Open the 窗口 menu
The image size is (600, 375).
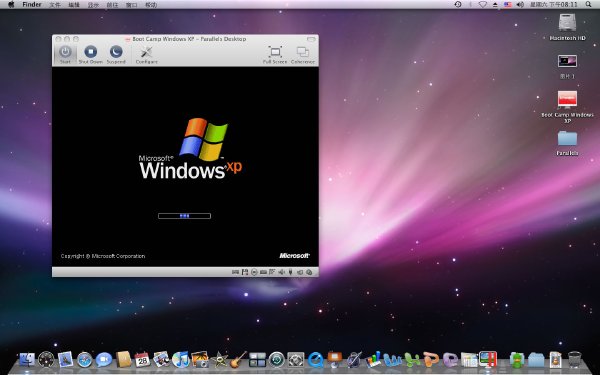click(132, 5)
